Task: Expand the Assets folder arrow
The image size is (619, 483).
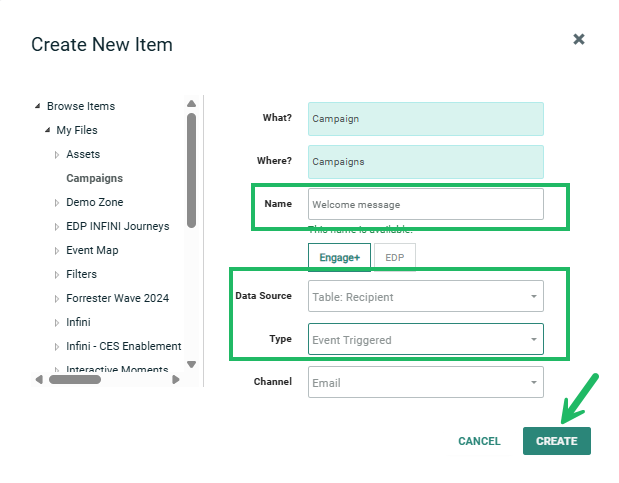Action: click(57, 155)
